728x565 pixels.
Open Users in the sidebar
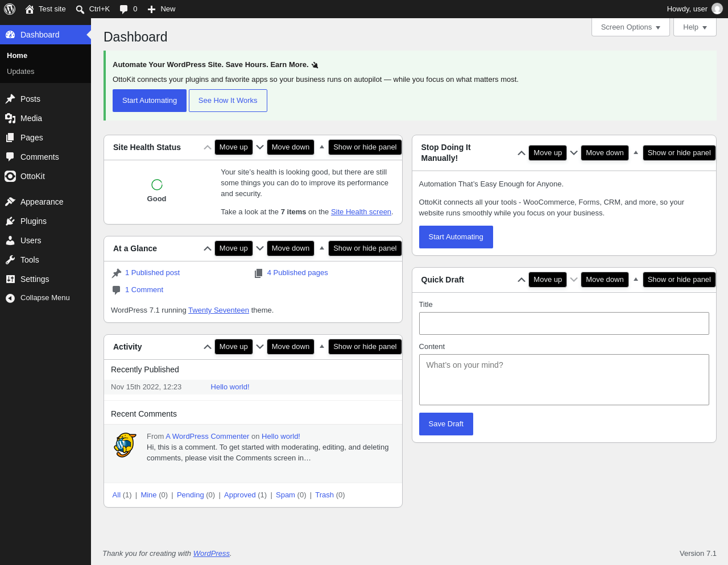pos(45,240)
